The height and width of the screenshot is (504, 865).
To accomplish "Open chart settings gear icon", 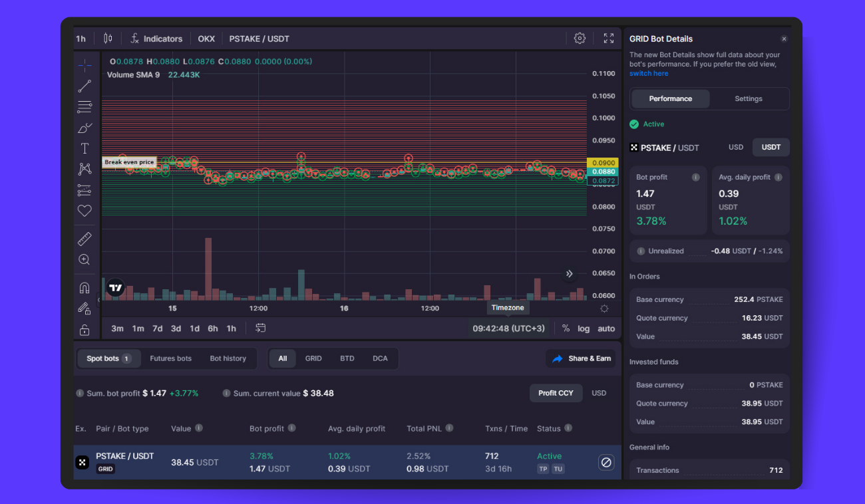I will pos(580,39).
